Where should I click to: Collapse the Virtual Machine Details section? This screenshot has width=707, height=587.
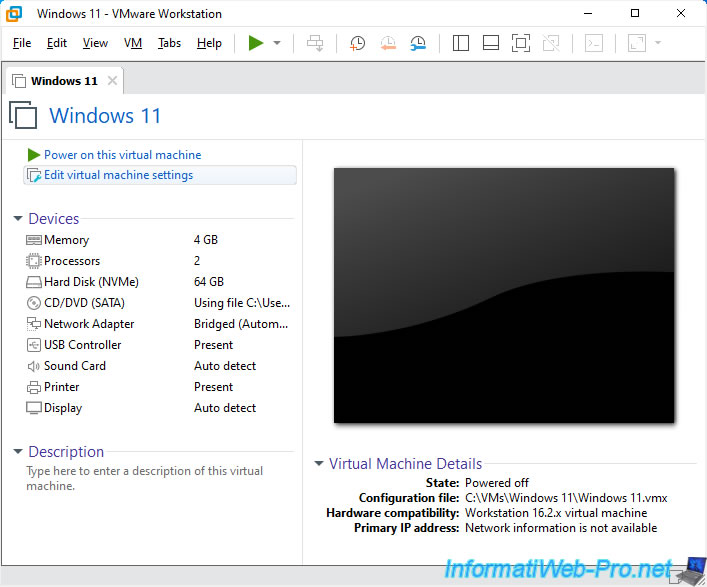319,464
